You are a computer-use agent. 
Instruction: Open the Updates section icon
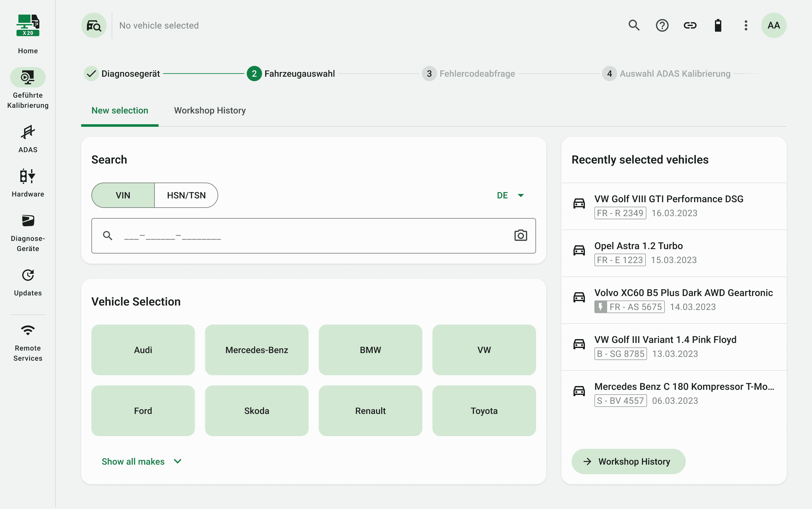click(x=28, y=275)
